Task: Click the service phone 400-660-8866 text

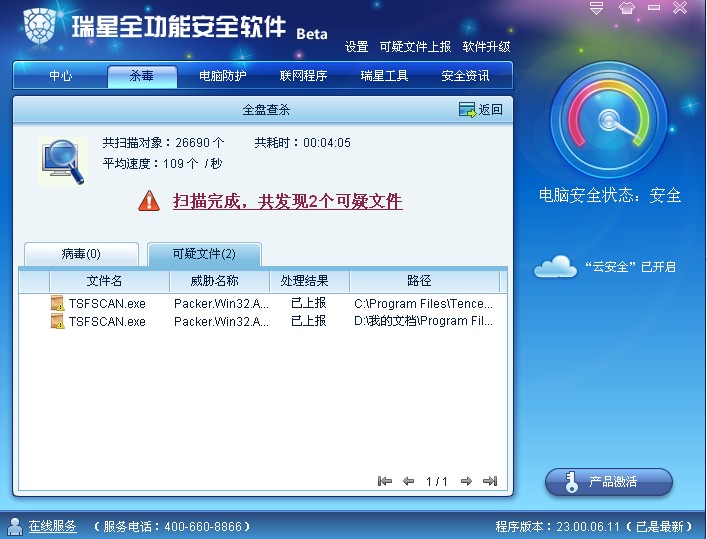Action: pyautogui.click(x=172, y=526)
